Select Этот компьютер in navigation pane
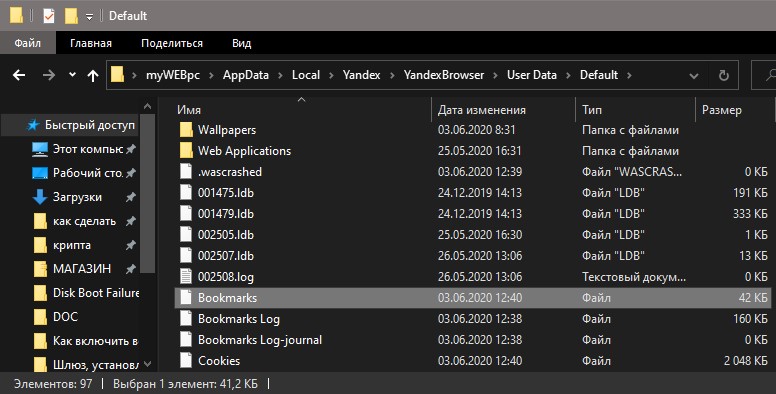Screen dimensions: 776x394 point(88,149)
